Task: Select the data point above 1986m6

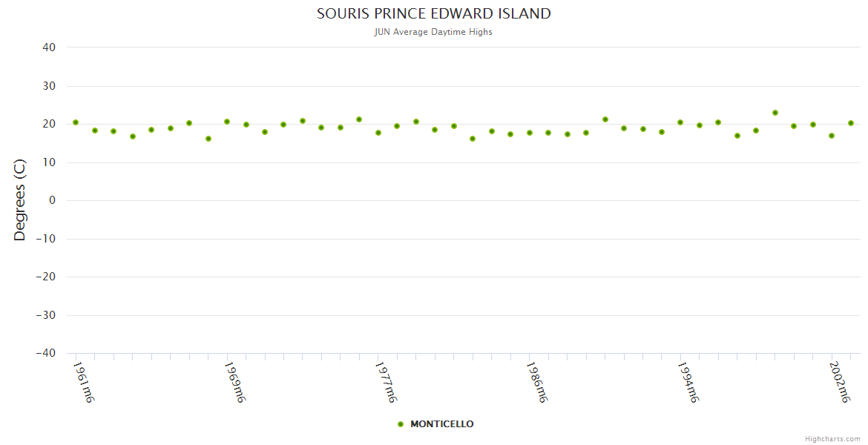Action: [530, 133]
